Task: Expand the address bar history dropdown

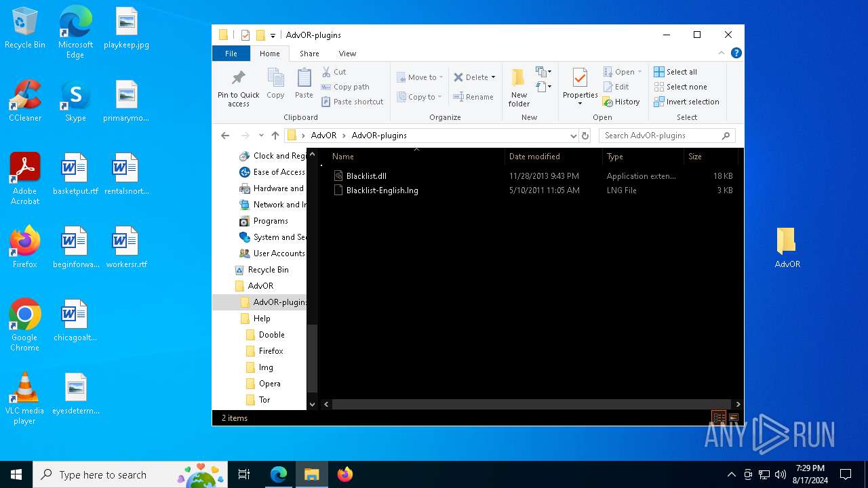Action: click(574, 136)
